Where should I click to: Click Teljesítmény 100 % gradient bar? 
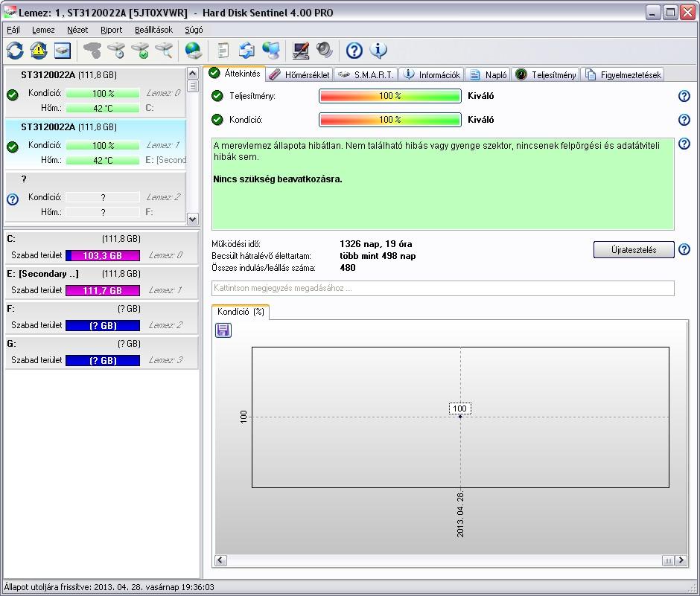(390, 96)
